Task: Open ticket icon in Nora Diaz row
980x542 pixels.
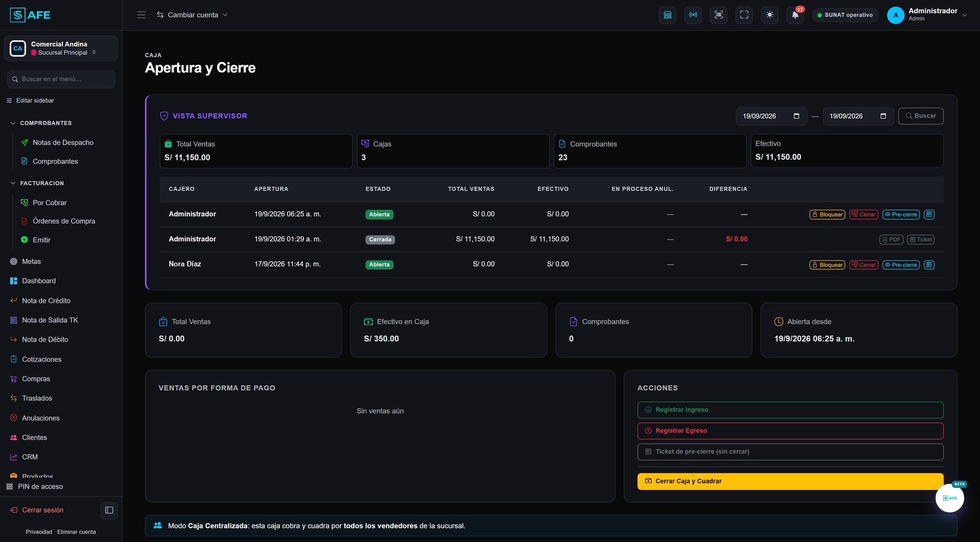Action: pyautogui.click(x=929, y=265)
